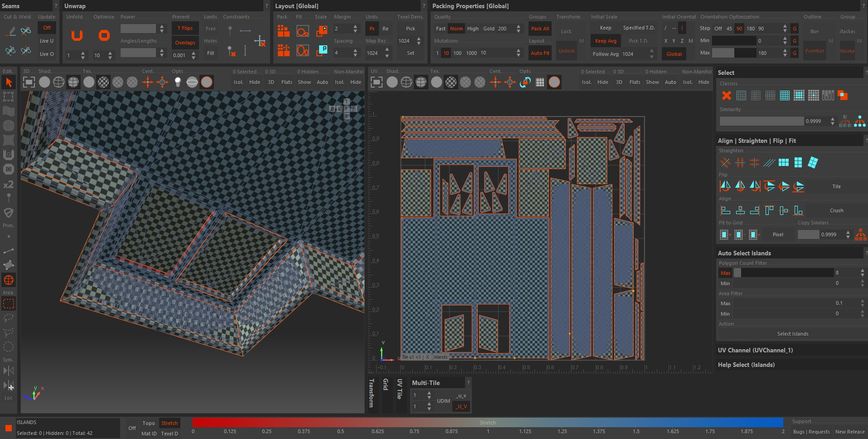Viewport: 868px width, 439px height.
Task: Adjust the Mutations value stepper
Action: tap(519, 53)
